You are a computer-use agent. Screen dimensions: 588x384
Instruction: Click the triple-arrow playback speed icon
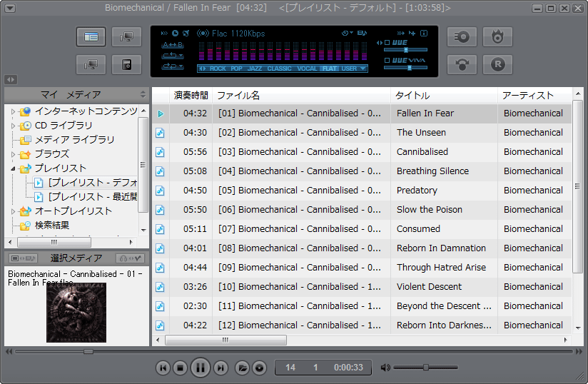click(x=164, y=34)
